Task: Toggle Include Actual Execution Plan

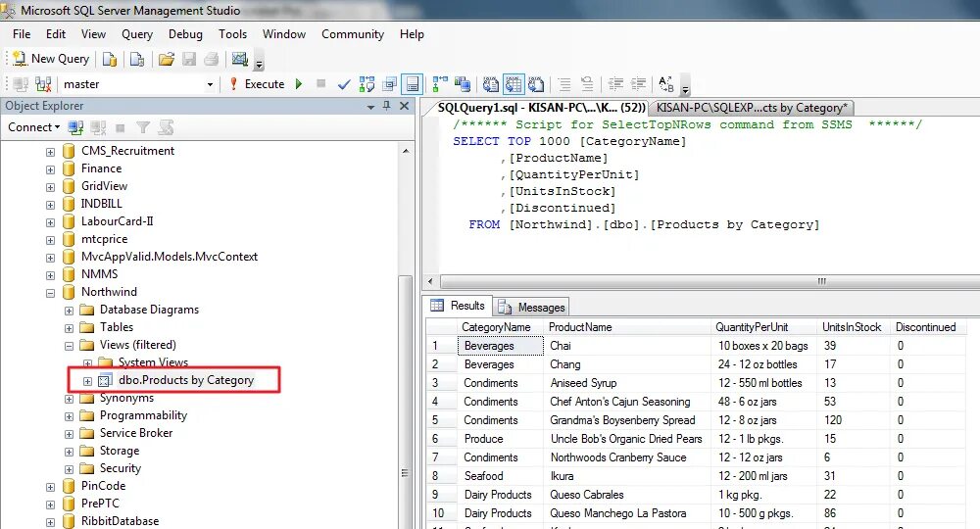Action: [440, 83]
